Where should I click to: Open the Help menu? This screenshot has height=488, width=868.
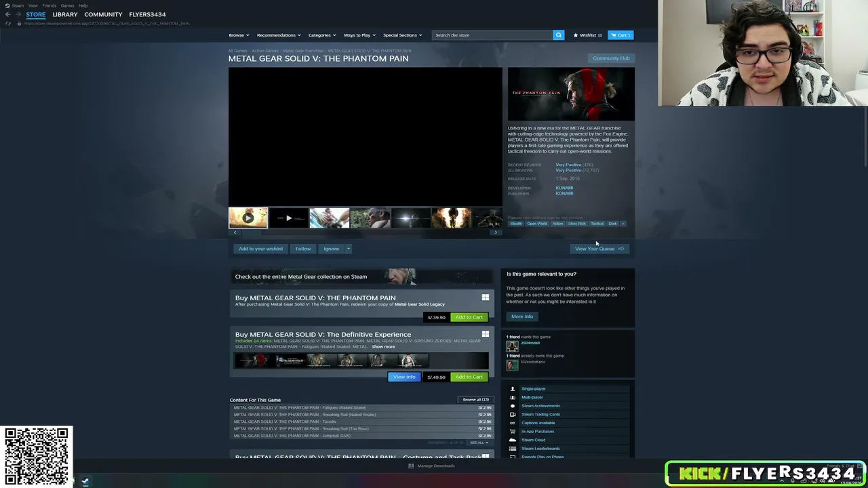pyautogui.click(x=83, y=5)
